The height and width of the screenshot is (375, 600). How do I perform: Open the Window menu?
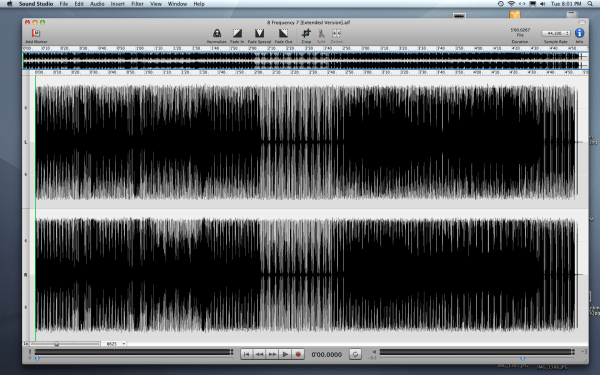coord(177,4)
